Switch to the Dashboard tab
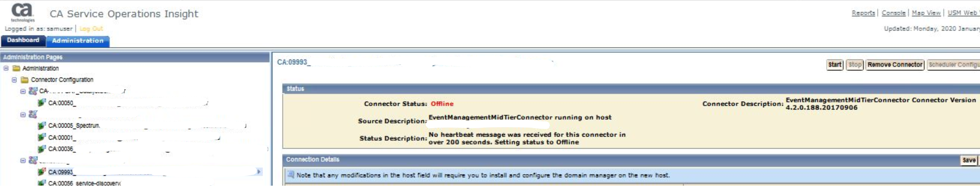 click(x=23, y=41)
